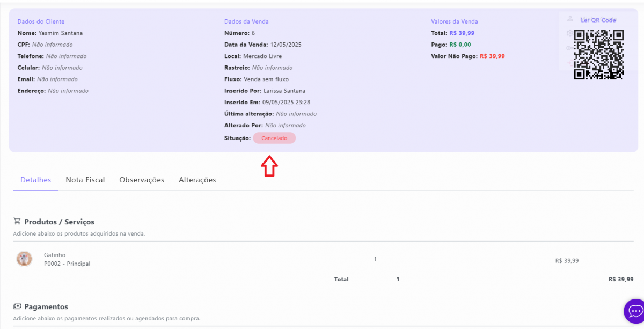
Task: Click the Gatinho product name
Action: point(55,255)
